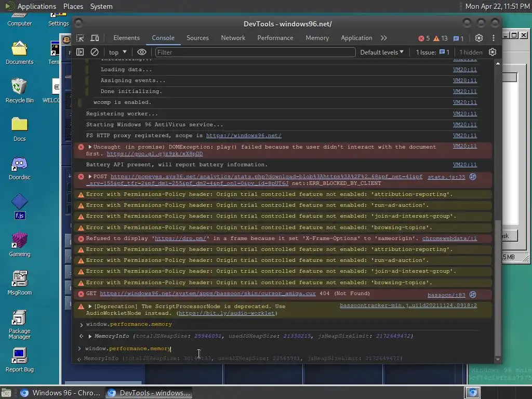Viewport: 532px width, 399px height.
Task: Open the stats.js:35 source link
Action: coord(446,177)
